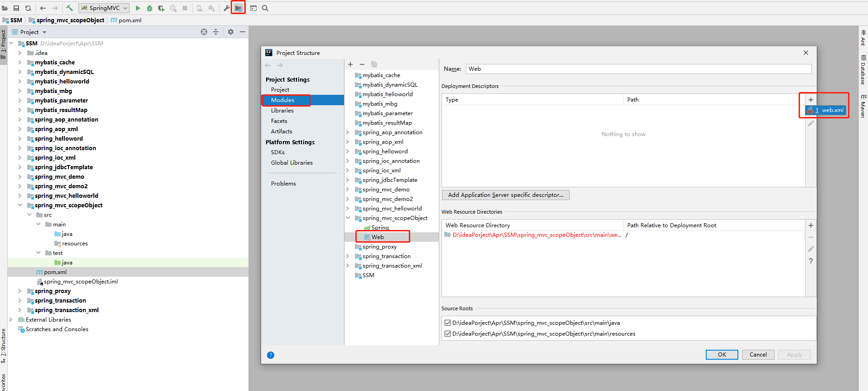Image resolution: width=868 pixels, height=391 pixels.
Task: Click into the Name field containing Web
Action: [639, 69]
